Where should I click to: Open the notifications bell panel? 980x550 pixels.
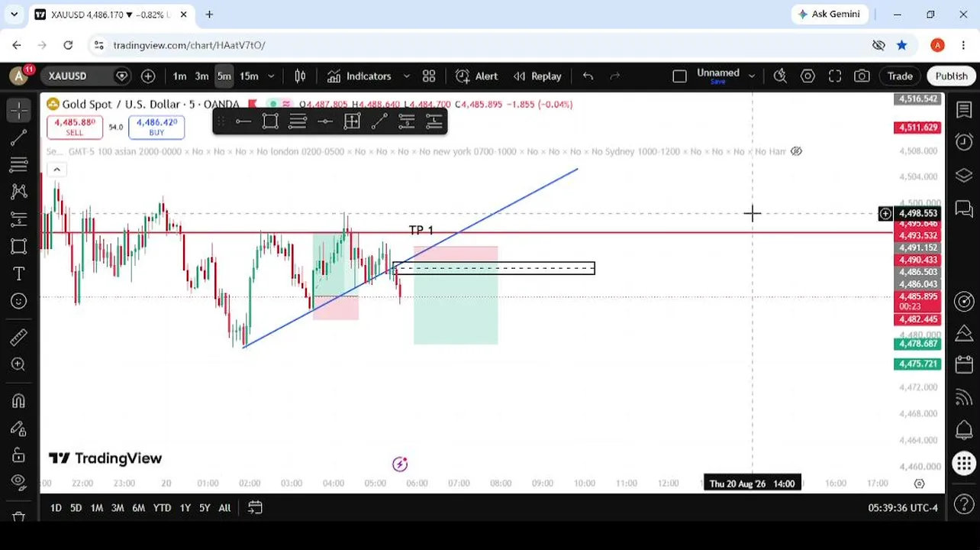click(963, 430)
